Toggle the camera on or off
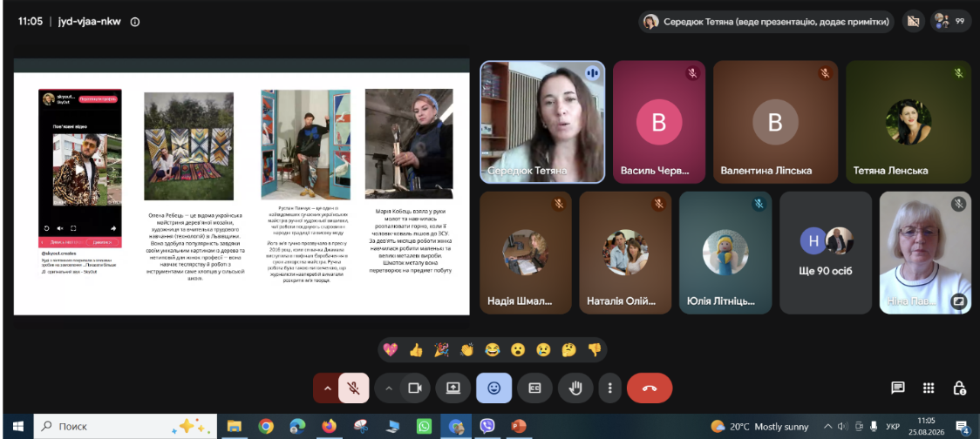The height and width of the screenshot is (439, 980). [x=414, y=388]
